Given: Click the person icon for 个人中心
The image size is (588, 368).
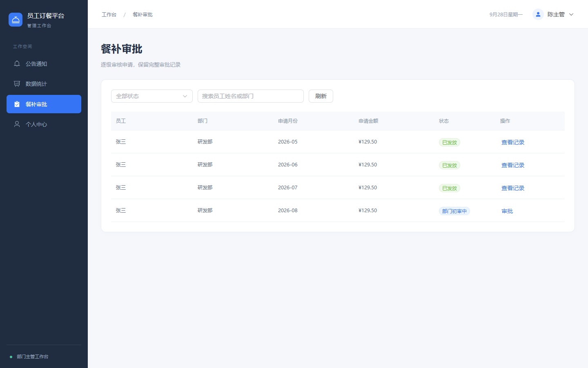Looking at the screenshot, I should coord(17,124).
